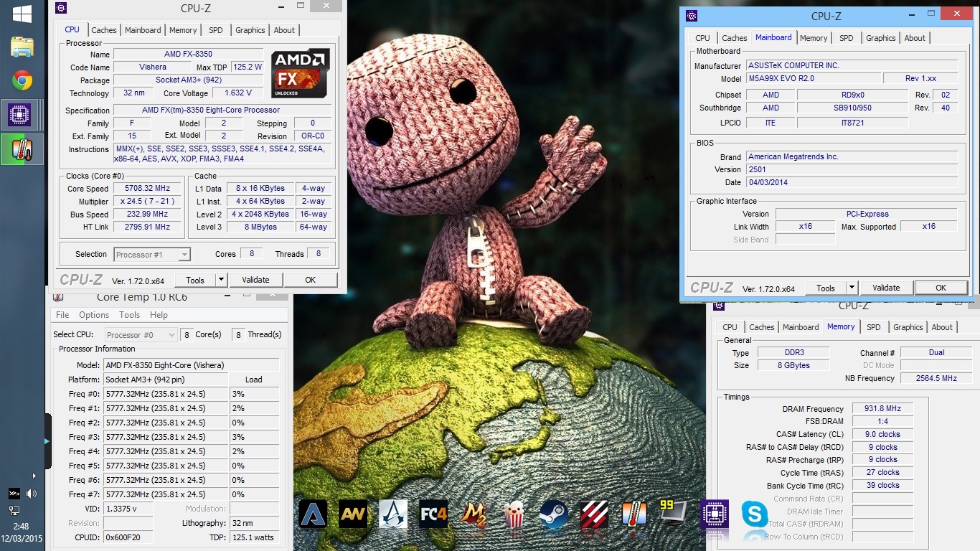Open Options menu in Core Temp
This screenshot has height=551, width=980.
[x=94, y=315]
